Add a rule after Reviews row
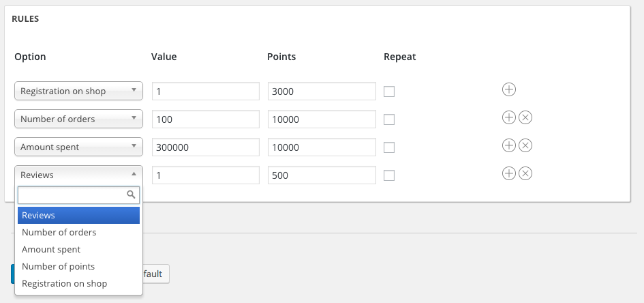The height and width of the screenshot is (303, 644). 508,173
